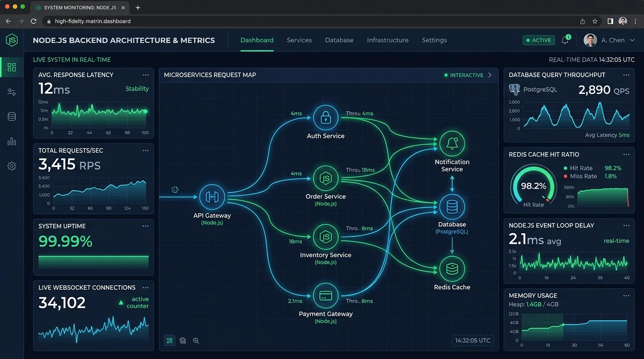
Task: Click the notification bell in header
Action: coord(565,40)
